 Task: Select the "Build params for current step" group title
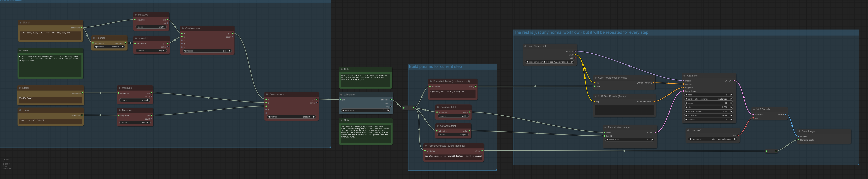(435, 67)
